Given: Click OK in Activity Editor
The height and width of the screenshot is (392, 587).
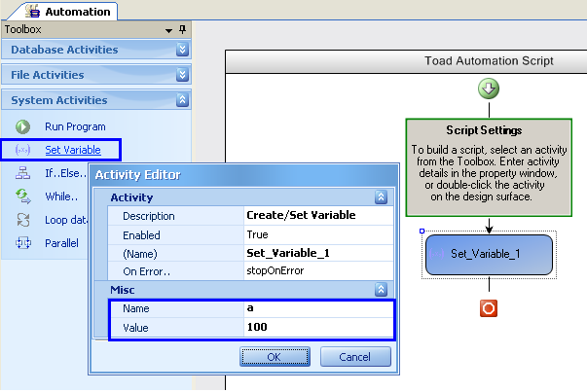Looking at the screenshot, I should click(275, 356).
